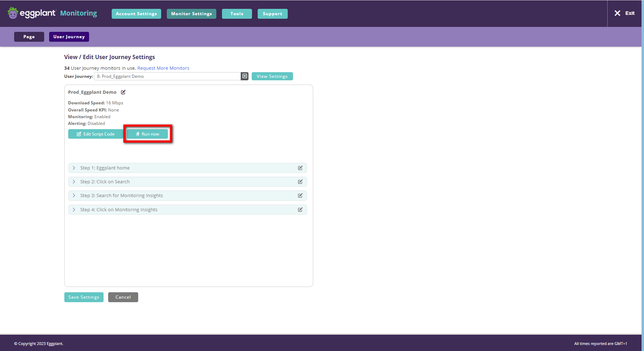Click the Exit text
644x351 pixels.
tap(630, 13)
